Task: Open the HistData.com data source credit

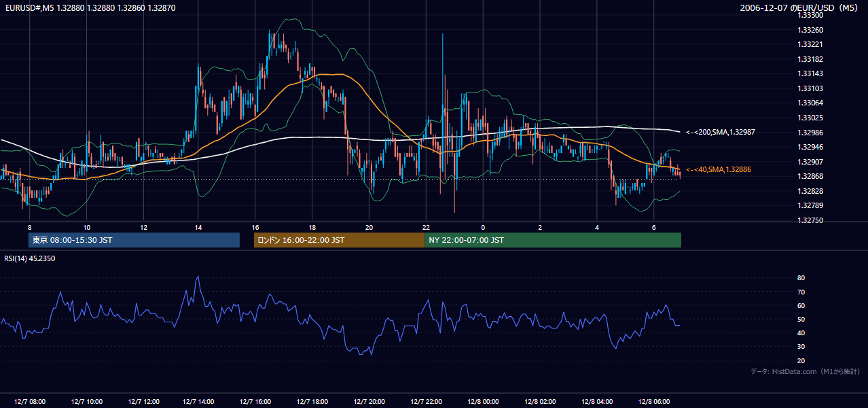Action: [805, 371]
